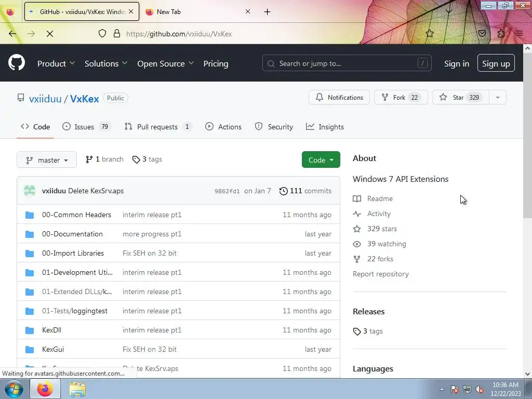Open the 01-Tests/loggingtest folder
This screenshot has width=532, height=399.
75,311
